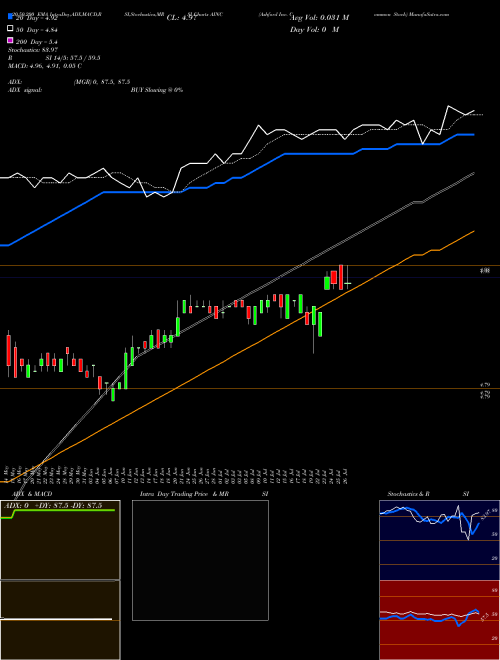Select the '50 Day - 4.84' legend text
The image size is (500, 660).
37,30
